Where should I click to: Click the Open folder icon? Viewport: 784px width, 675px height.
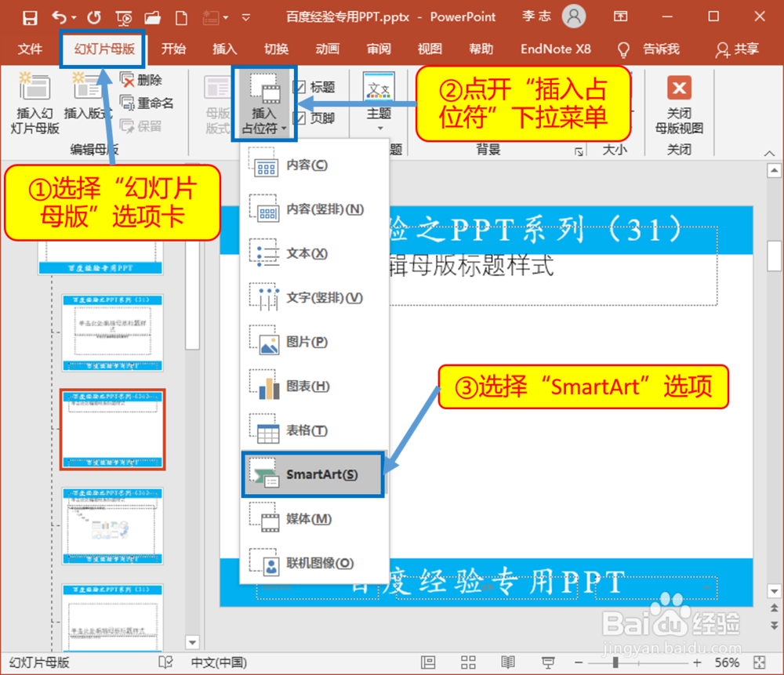(x=153, y=19)
